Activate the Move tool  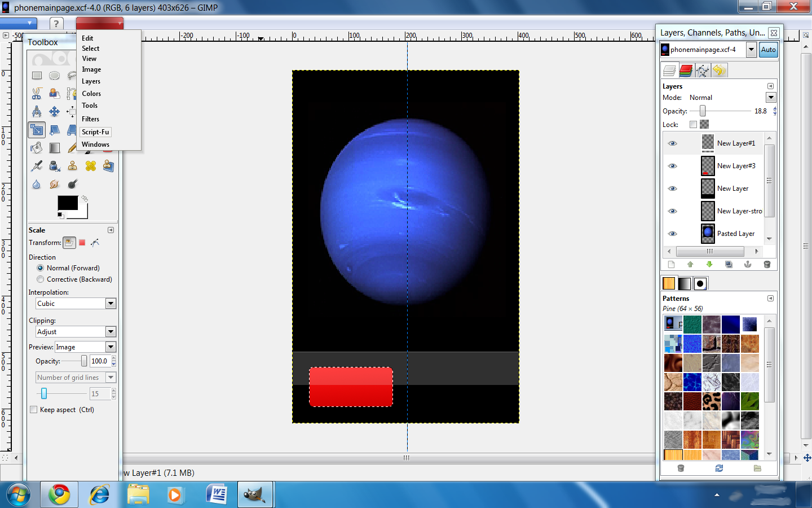click(x=55, y=111)
